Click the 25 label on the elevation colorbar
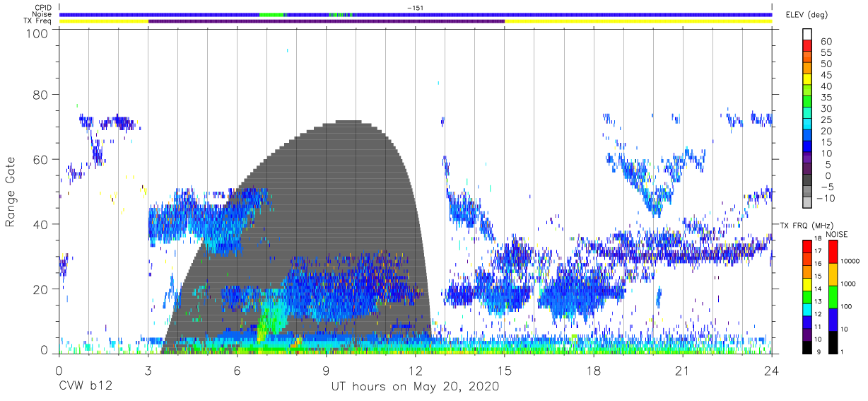The height and width of the screenshot is (401, 868). (826, 120)
